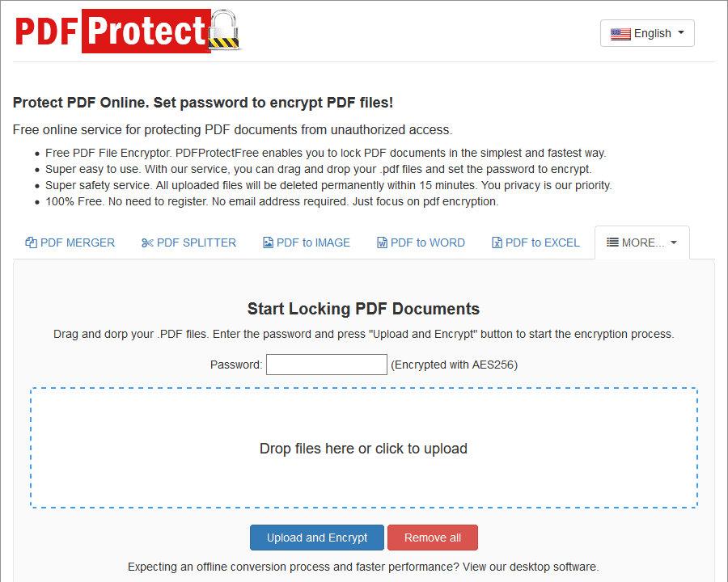
Task: Open the PDF MERGER tab
Action: pyautogui.click(x=70, y=242)
